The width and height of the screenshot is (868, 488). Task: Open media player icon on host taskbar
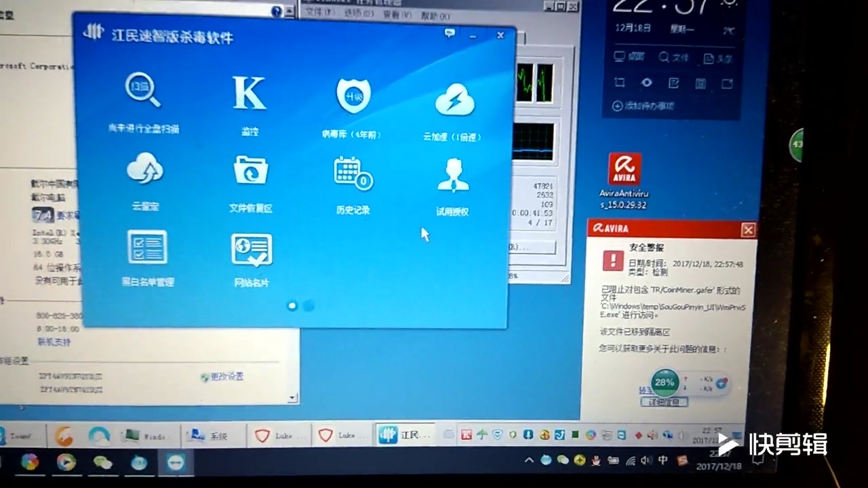pos(66,462)
